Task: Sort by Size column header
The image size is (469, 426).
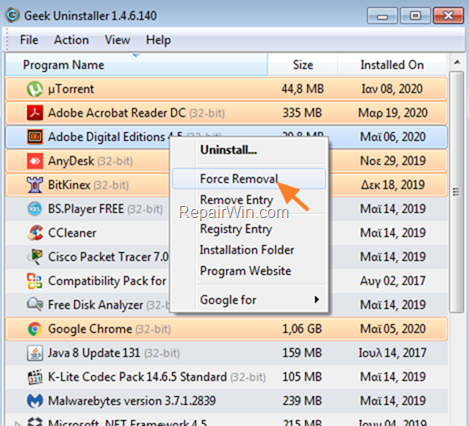Action: point(303,65)
